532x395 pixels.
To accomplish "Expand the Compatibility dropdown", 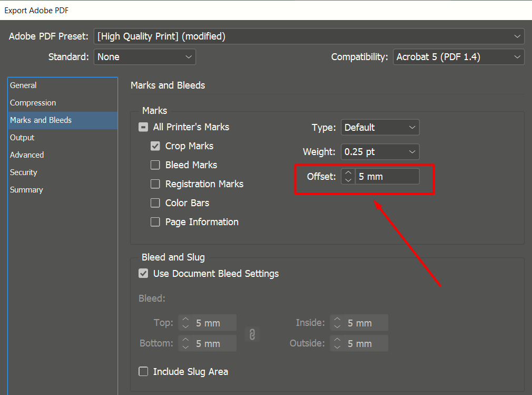I will 458,57.
